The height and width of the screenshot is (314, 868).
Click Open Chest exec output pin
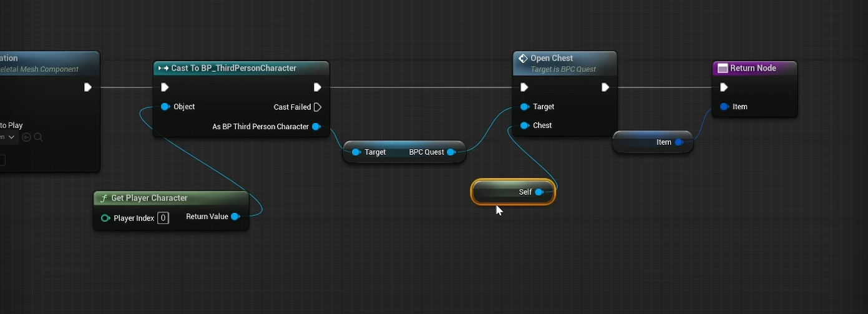605,87
